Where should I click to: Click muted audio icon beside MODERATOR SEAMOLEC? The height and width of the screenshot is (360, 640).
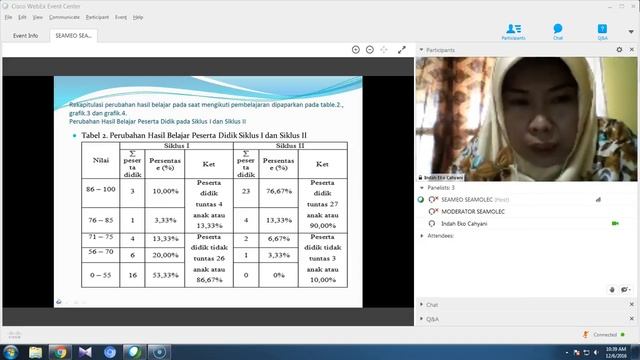point(433,211)
